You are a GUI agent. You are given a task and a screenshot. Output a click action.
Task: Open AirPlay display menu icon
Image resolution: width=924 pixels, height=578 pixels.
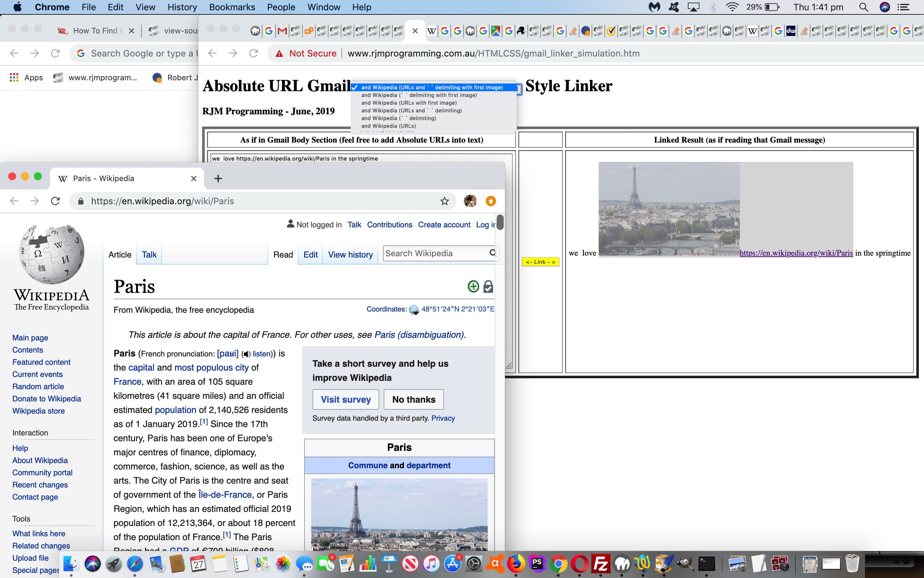pos(693,7)
